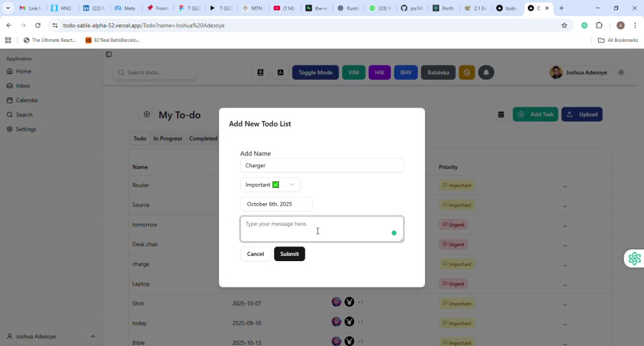This screenshot has height=346, width=644.
Task: Click the Important badge on Source row
Action: click(457, 205)
